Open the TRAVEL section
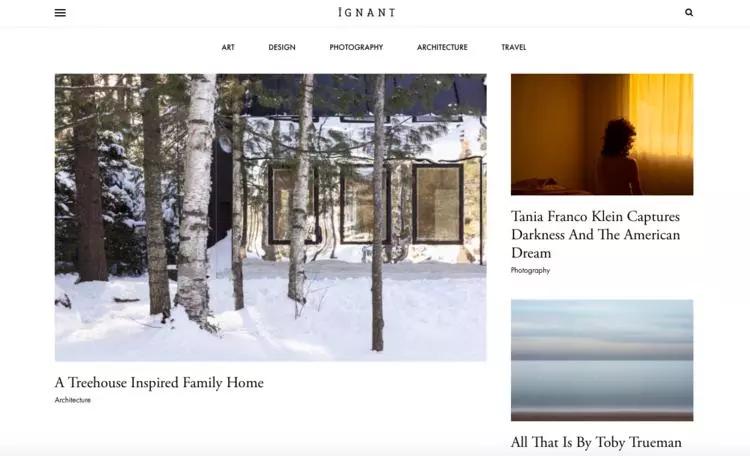 [x=514, y=47]
